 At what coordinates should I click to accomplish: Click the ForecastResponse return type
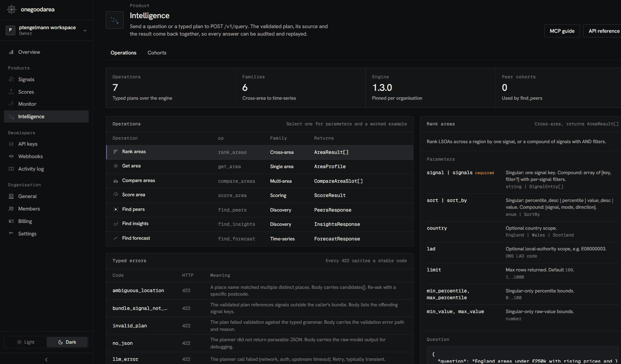click(x=337, y=239)
